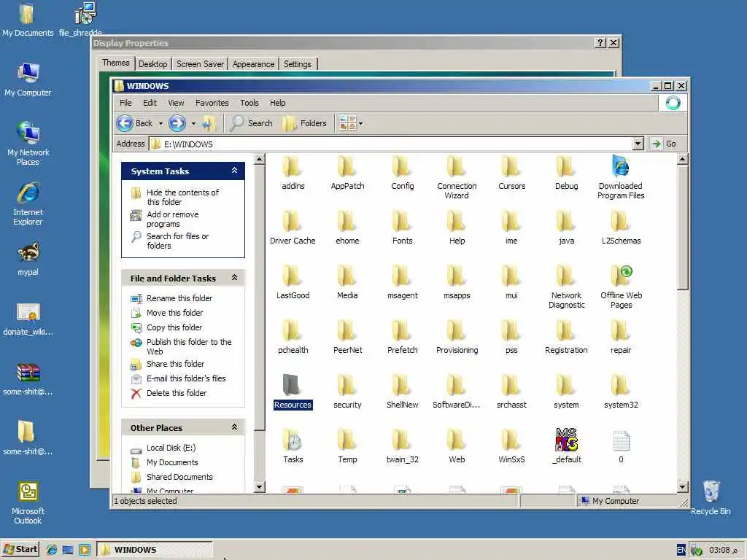Click the Start button

(x=20, y=549)
